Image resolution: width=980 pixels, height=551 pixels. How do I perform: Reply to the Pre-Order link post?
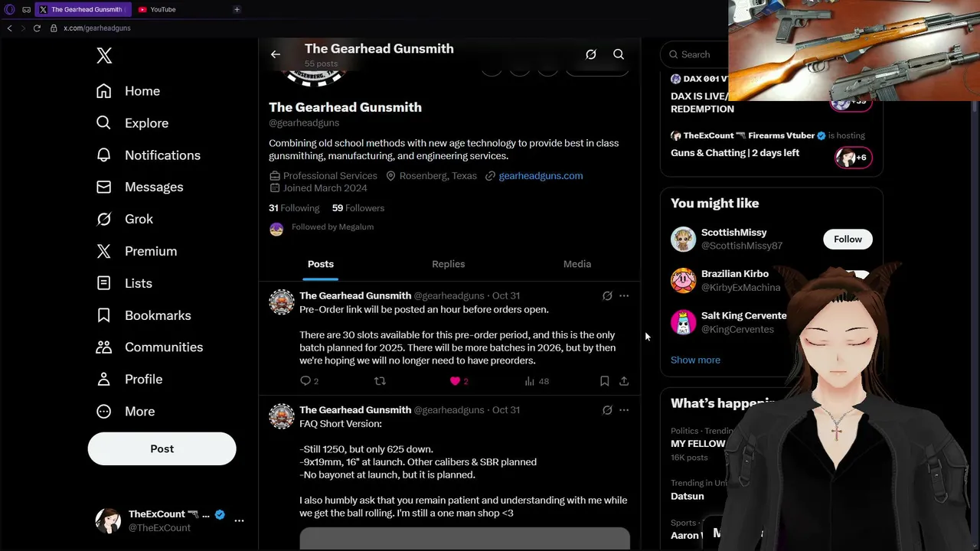309,381
